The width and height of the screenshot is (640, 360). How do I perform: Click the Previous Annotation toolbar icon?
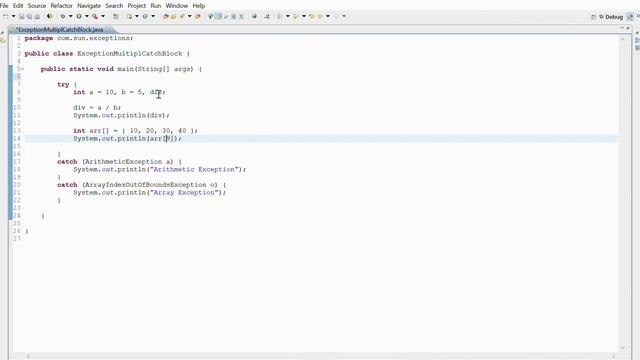pyautogui.click(x=296, y=16)
